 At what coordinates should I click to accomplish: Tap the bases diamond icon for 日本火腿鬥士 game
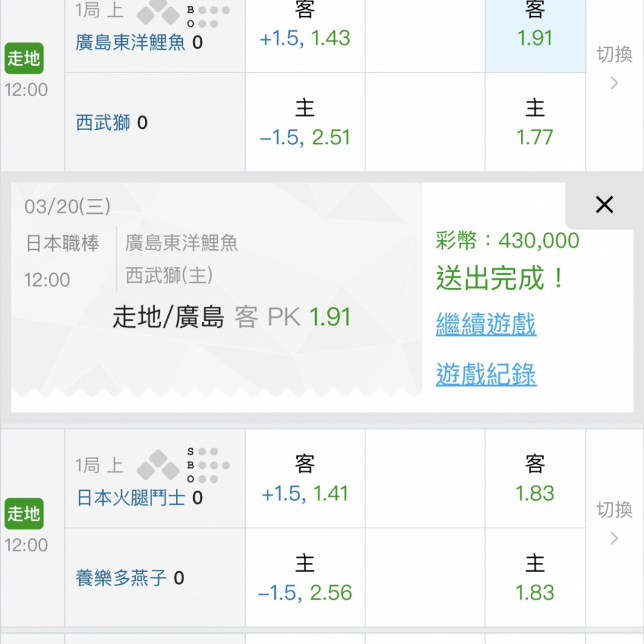(x=158, y=465)
